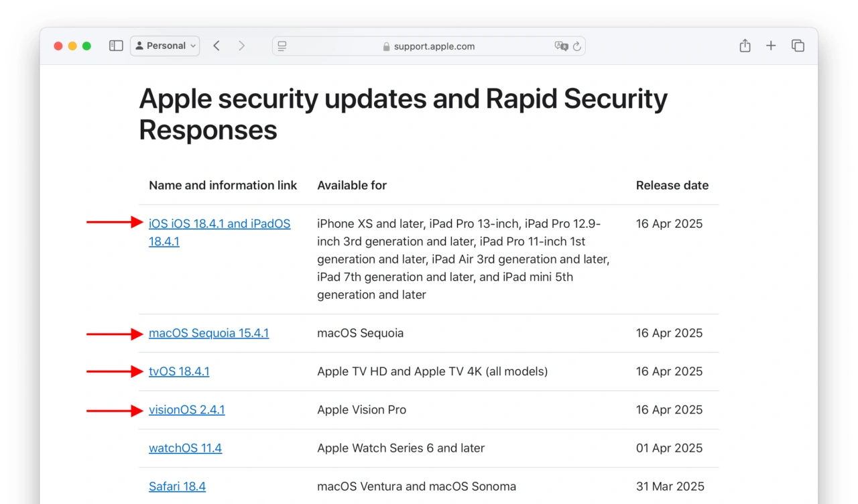858x504 pixels.
Task: Open iOS 18.4.1 and iPadOS 18.4.1 link
Action: point(219,224)
